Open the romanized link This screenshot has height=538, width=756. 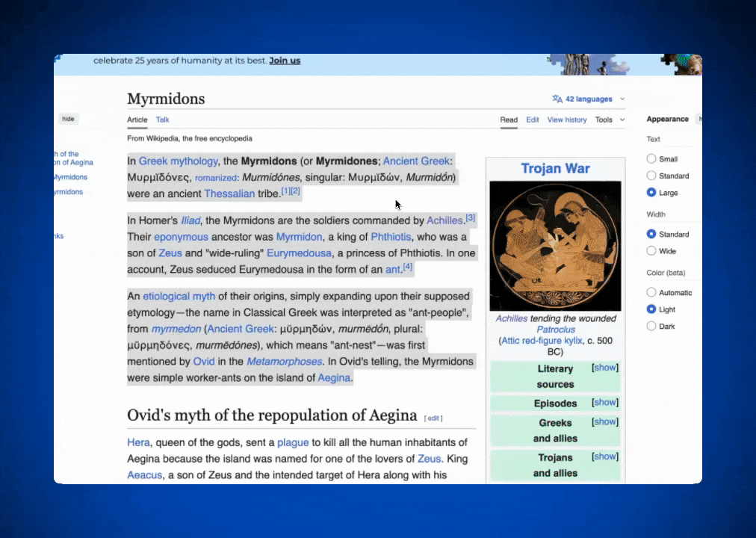coord(215,177)
